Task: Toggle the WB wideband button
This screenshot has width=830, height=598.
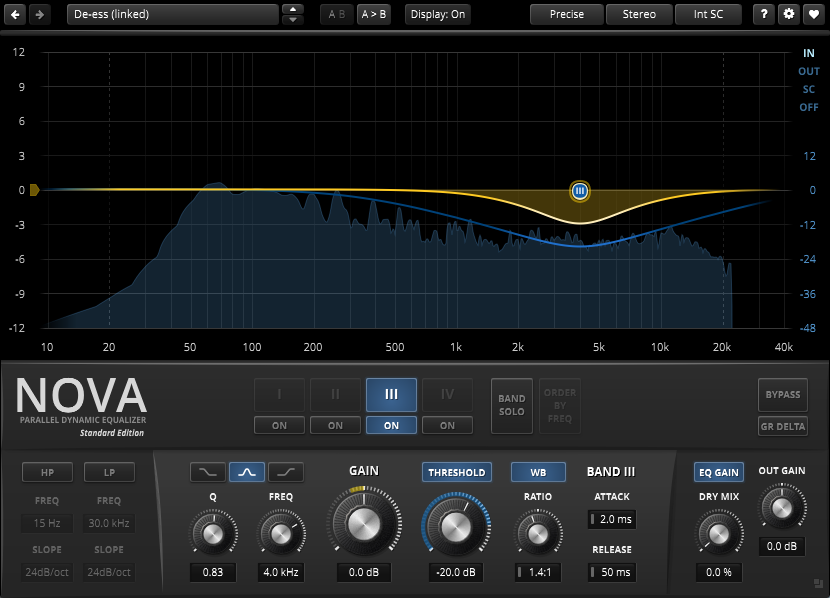Action: click(538, 472)
